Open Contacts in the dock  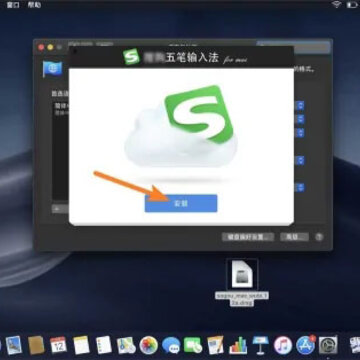click(36, 345)
